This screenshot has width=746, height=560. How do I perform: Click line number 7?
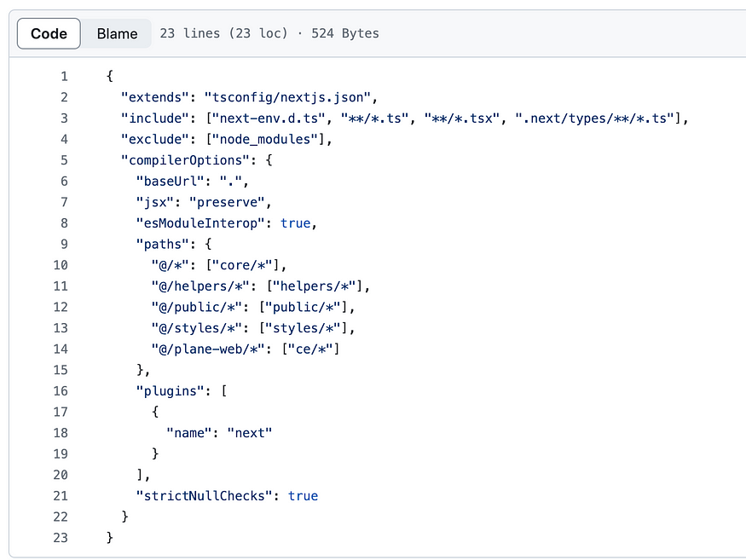click(64, 202)
